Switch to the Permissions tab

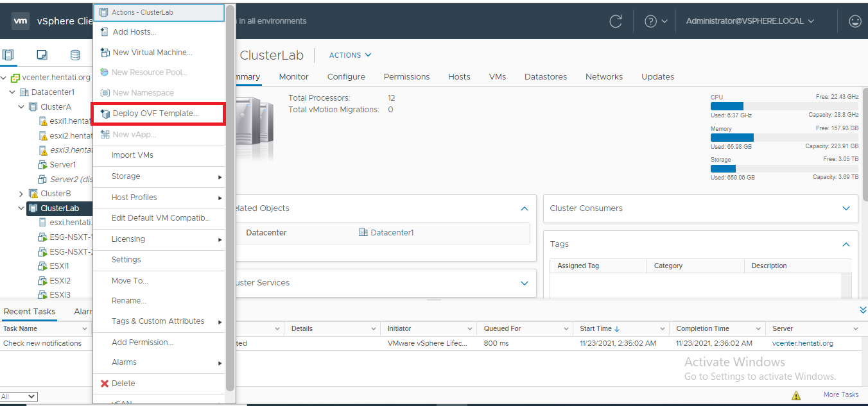click(407, 77)
